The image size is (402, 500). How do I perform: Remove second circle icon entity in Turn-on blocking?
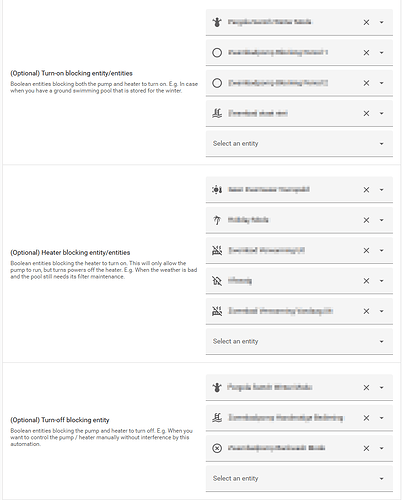point(366,83)
